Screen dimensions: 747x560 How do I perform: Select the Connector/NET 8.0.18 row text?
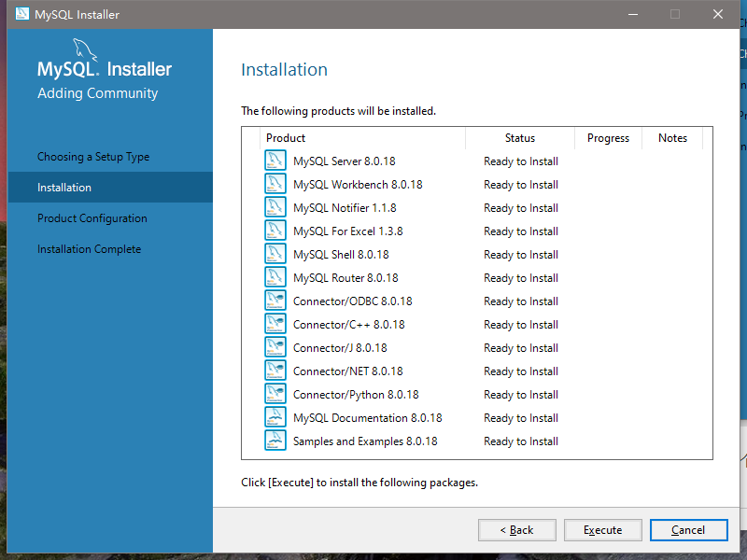[348, 371]
